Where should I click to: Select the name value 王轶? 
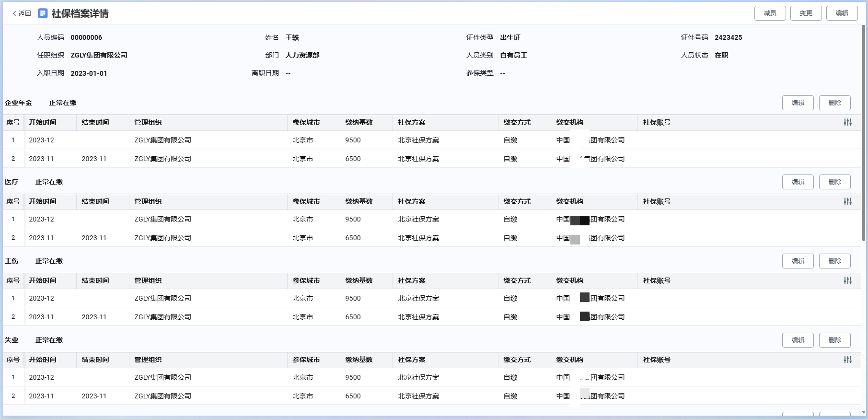click(292, 37)
